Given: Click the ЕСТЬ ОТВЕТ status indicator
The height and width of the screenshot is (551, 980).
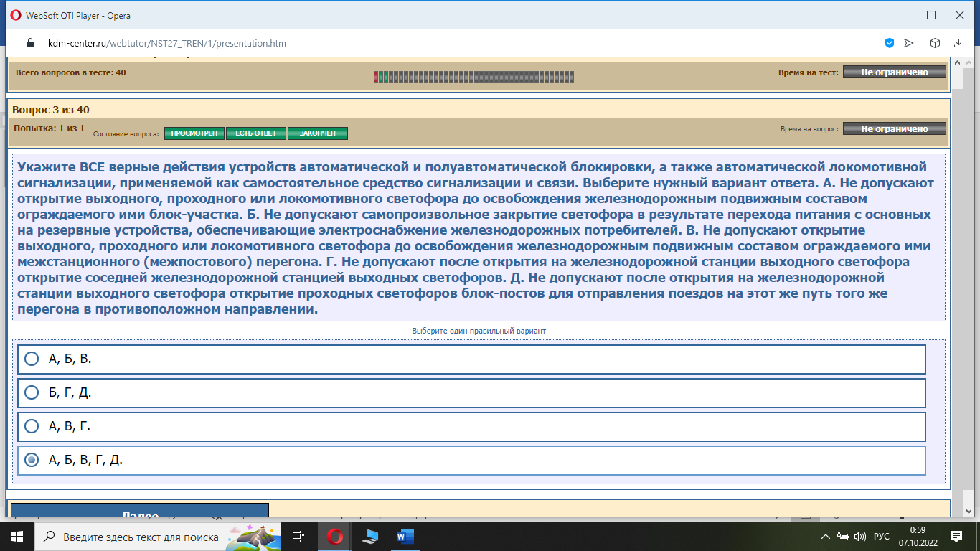Looking at the screenshot, I should (256, 133).
